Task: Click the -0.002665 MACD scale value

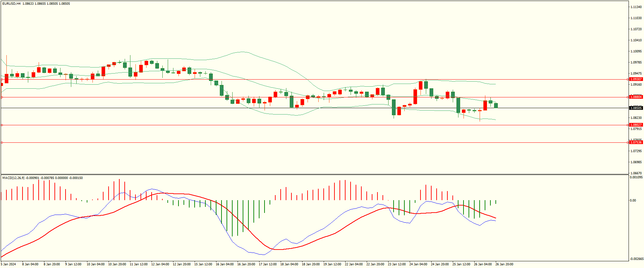Action: click(x=636, y=259)
